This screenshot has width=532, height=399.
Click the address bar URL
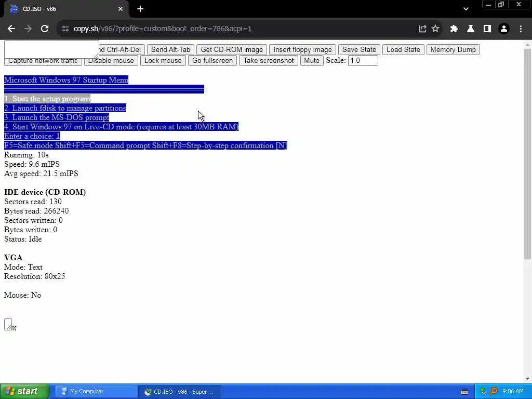[162, 29]
